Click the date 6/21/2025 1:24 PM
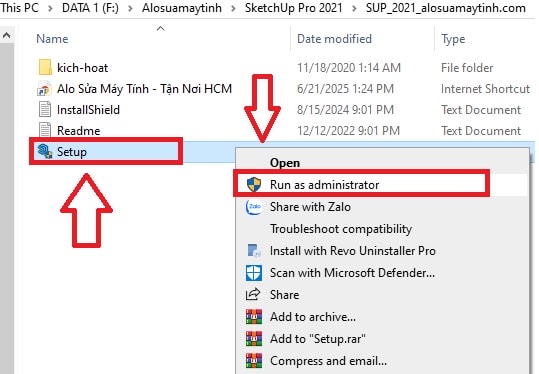Image resolution: width=539 pixels, height=374 pixels. [345, 89]
